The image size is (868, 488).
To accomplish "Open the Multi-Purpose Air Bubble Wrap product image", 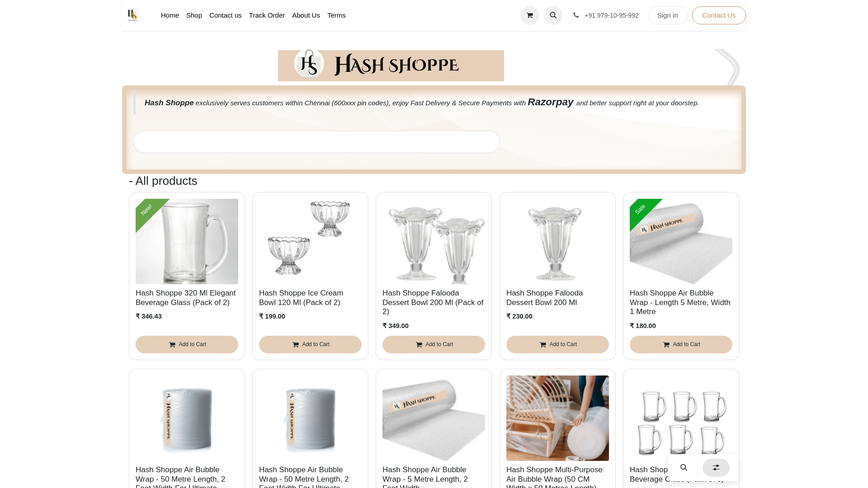I will 557,418.
